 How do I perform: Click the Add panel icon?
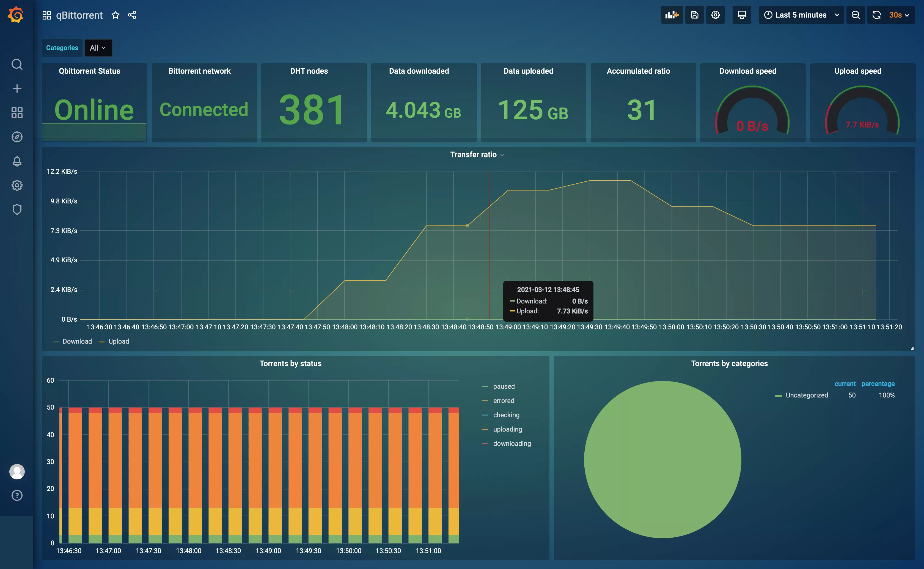coord(672,15)
